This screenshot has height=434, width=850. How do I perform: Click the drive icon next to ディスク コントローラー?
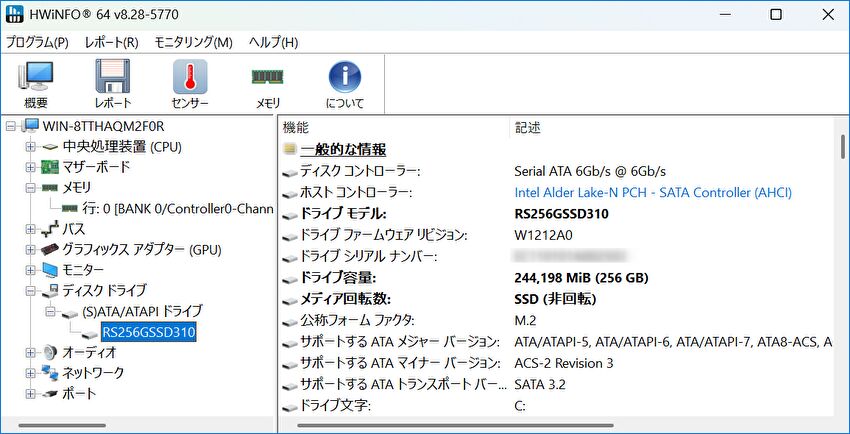[x=290, y=173]
